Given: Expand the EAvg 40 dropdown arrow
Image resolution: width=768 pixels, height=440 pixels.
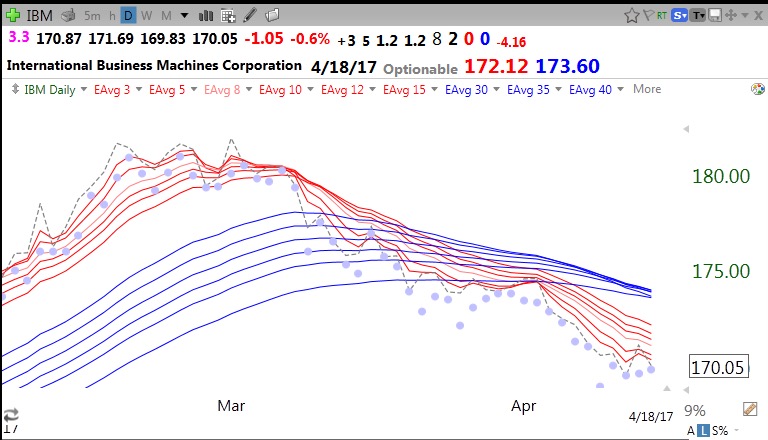Looking at the screenshot, I should tap(620, 89).
